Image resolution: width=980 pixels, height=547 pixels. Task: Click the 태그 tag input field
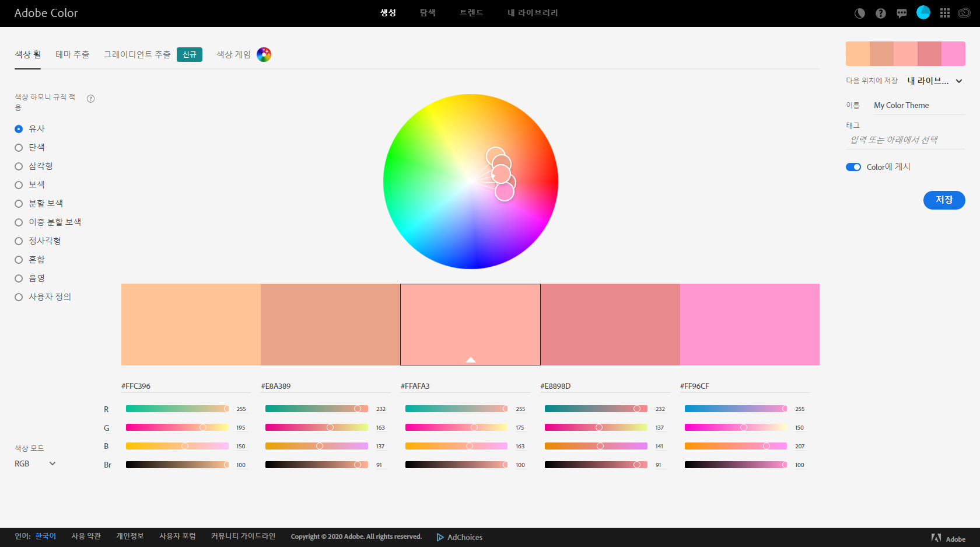click(905, 140)
